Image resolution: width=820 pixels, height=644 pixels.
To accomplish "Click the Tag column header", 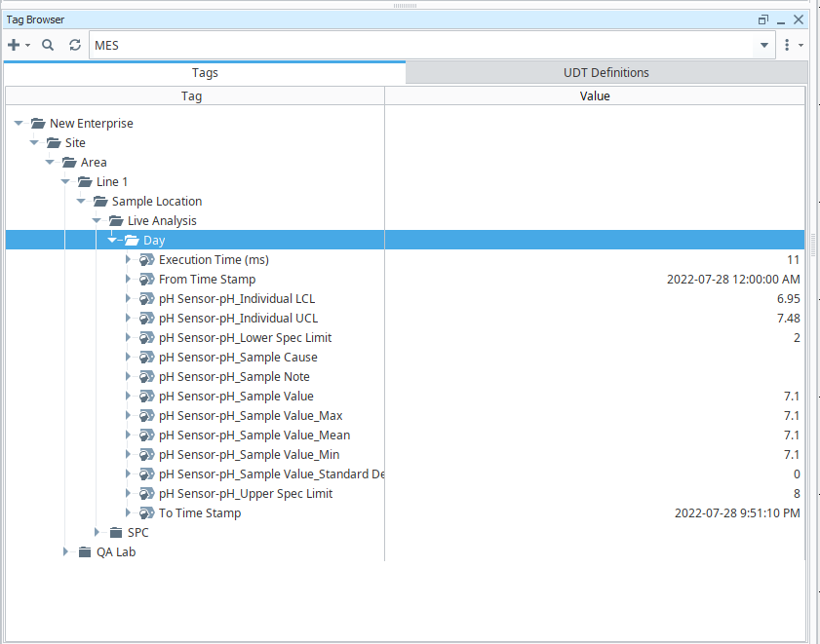I will tap(192, 96).
